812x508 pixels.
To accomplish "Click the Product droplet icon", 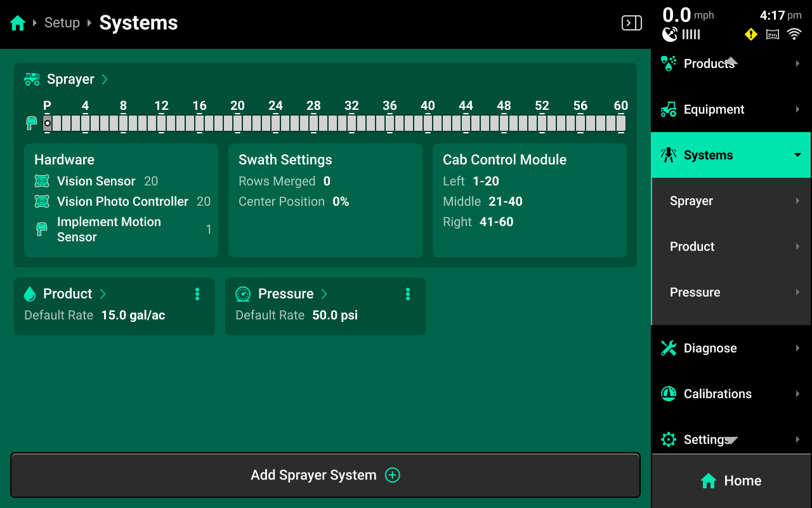I will click(x=30, y=294).
